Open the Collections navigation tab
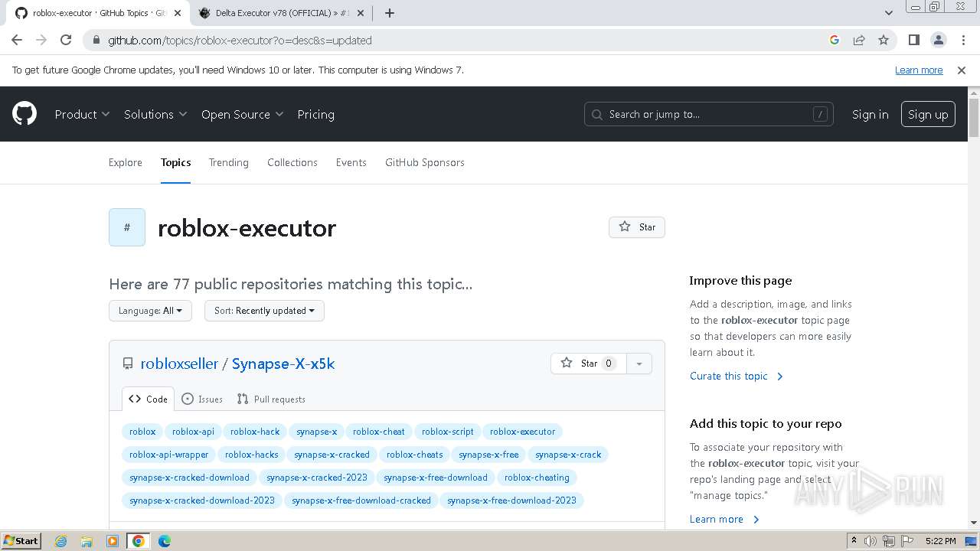Screen dimensions: 980x551 [x=292, y=162]
